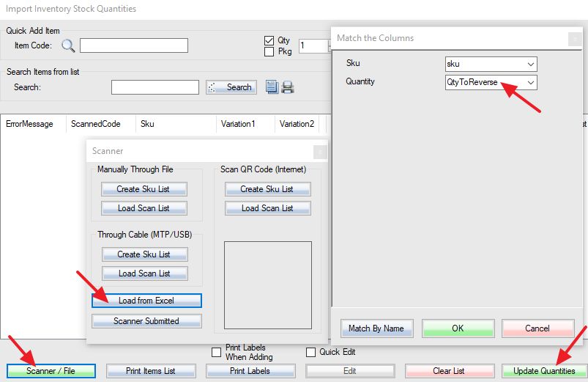Click the Search text field
The width and height of the screenshot is (588, 382).
[x=155, y=87]
